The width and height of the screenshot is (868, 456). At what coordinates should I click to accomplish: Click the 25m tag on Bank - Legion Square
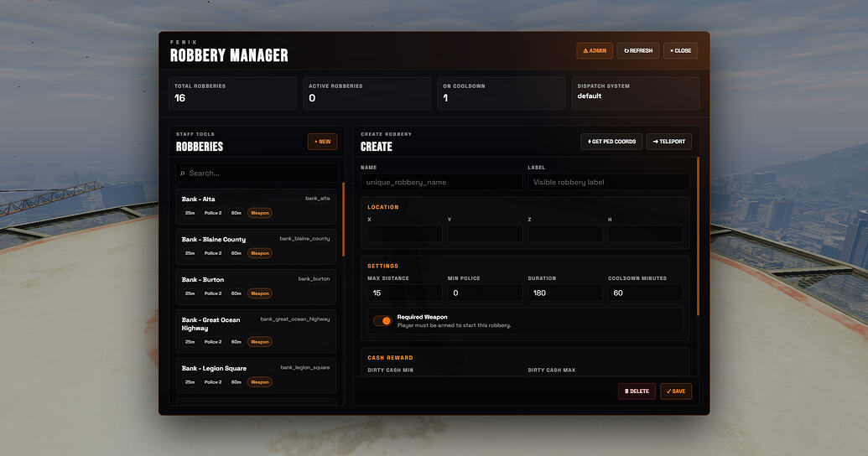pos(190,382)
